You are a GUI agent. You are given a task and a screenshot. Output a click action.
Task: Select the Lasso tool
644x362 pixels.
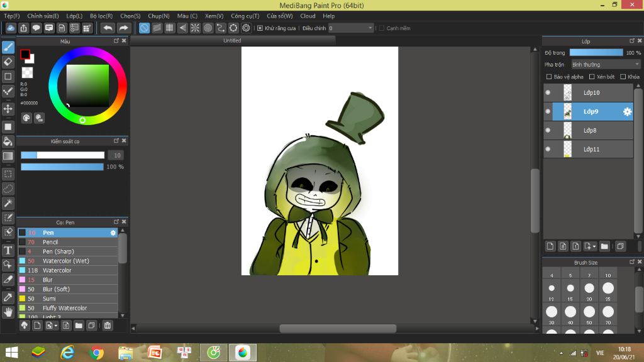8,189
